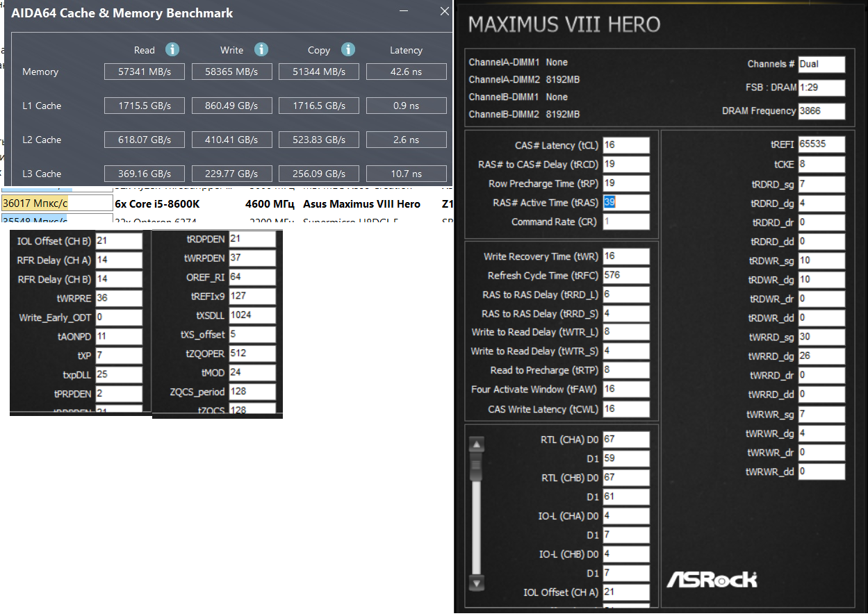
Task: Select the L1 Cache read value 1715.5 GB/s
Action: [145, 106]
